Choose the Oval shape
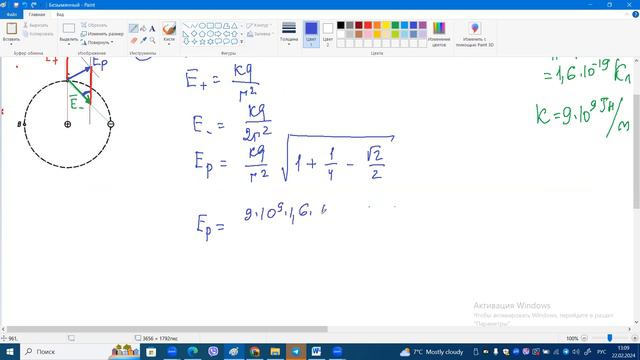The height and width of the screenshot is (360, 640). click(202, 26)
